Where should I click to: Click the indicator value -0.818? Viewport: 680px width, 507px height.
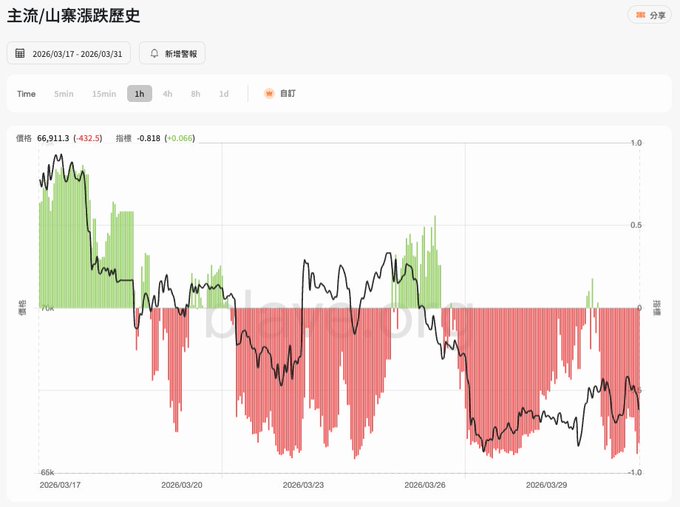(x=149, y=138)
